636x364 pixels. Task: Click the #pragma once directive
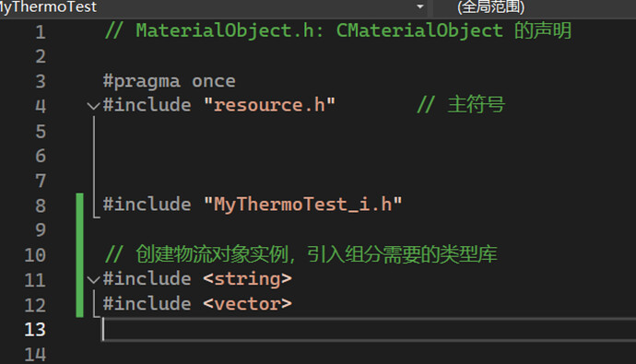(170, 81)
